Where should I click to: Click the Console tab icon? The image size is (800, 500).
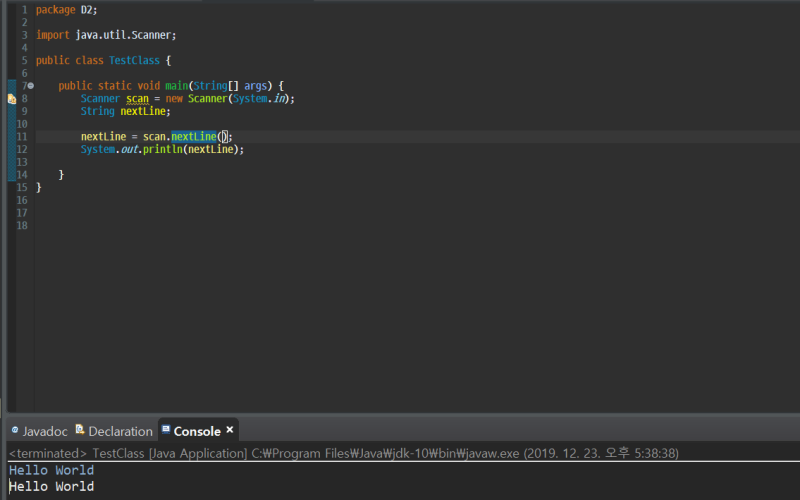tap(166, 431)
